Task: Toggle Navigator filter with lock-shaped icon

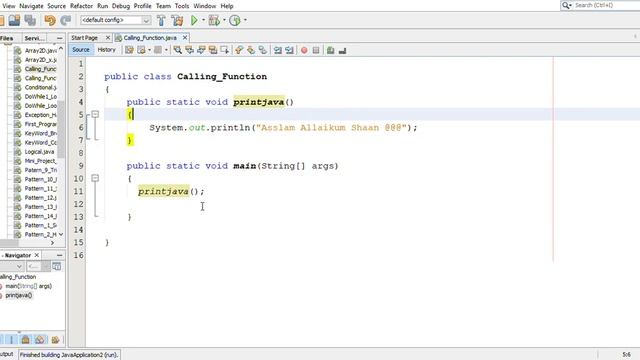Action: point(25,340)
